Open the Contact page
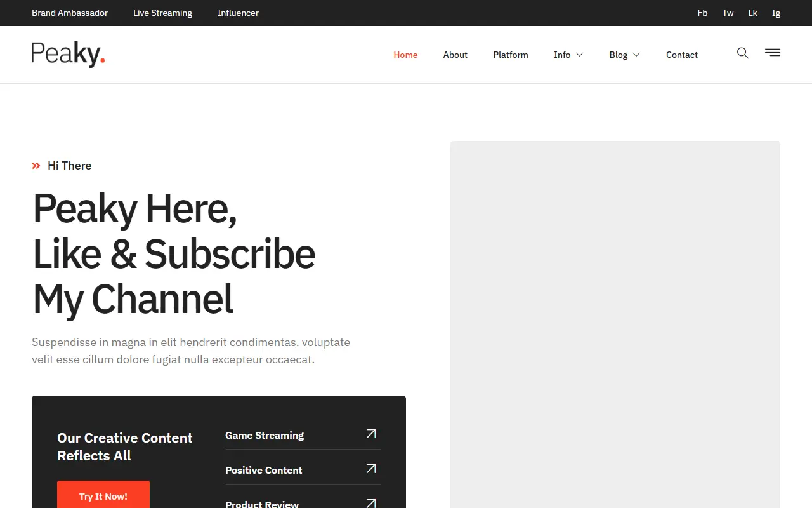This screenshot has width=812, height=508. (682, 55)
